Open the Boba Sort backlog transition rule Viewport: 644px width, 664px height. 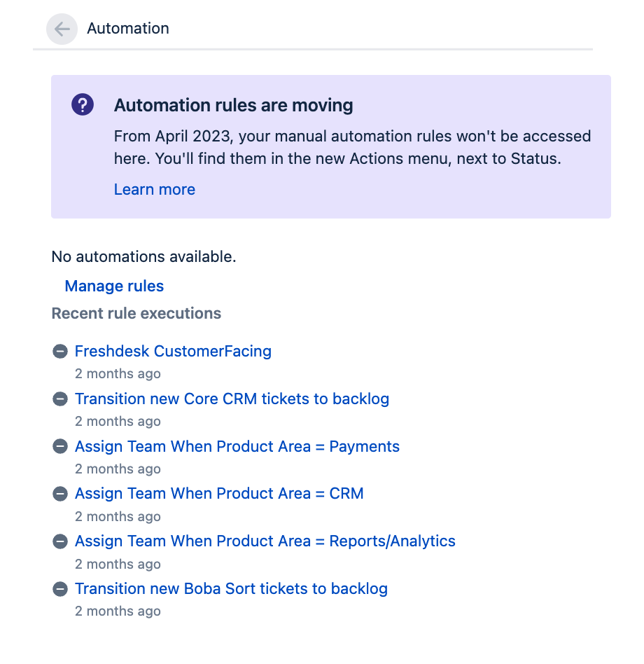tap(231, 588)
